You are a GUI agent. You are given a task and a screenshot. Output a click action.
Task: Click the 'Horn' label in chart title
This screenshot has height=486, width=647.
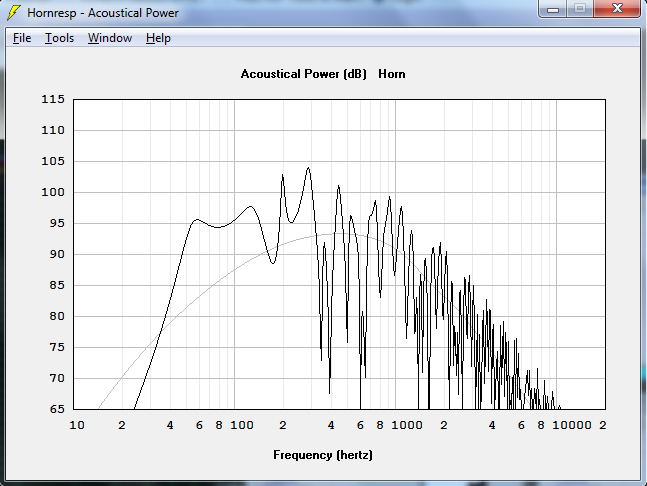(x=392, y=74)
